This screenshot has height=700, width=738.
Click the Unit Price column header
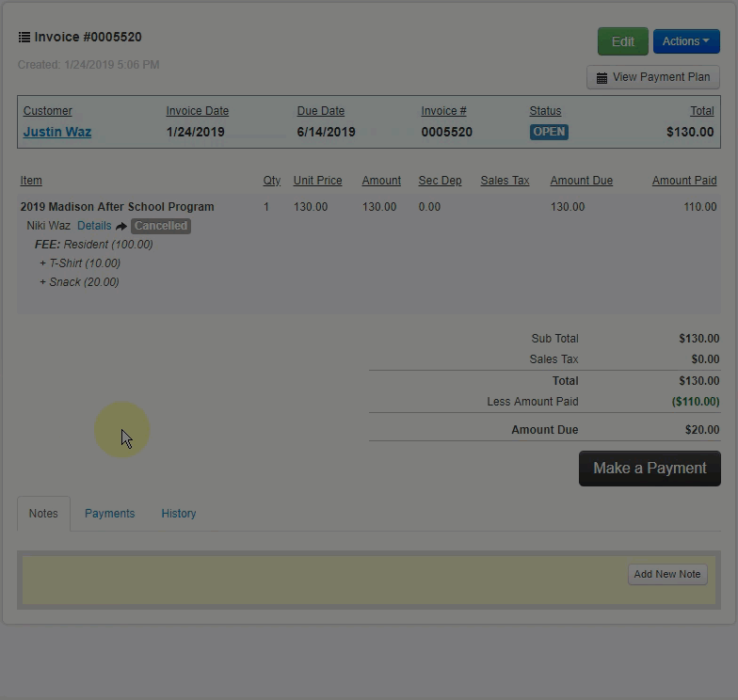coord(317,181)
